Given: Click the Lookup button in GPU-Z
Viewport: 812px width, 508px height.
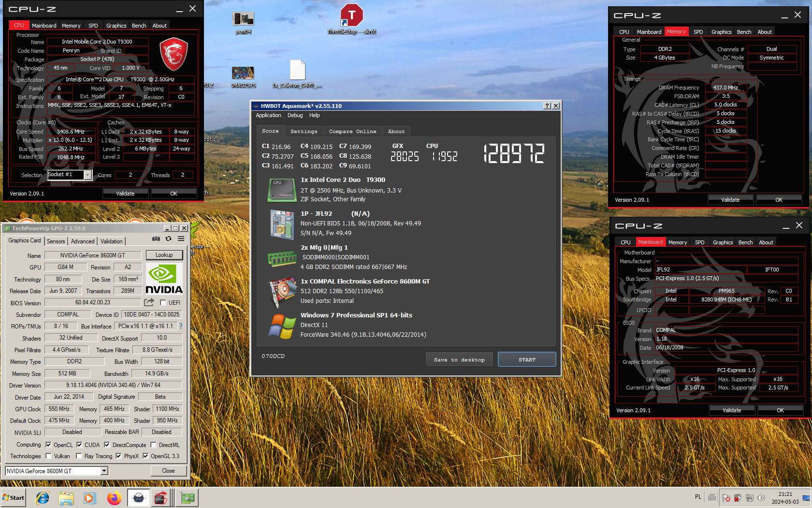Looking at the screenshot, I should (x=164, y=255).
